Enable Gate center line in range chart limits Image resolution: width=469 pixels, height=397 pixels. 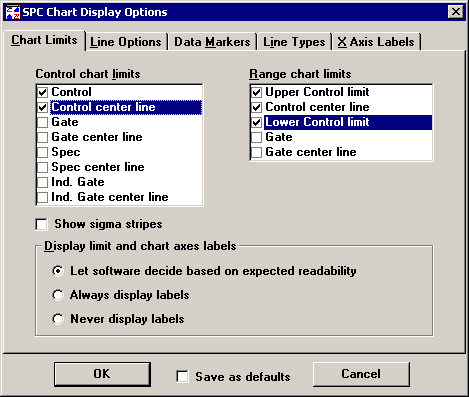coord(256,152)
